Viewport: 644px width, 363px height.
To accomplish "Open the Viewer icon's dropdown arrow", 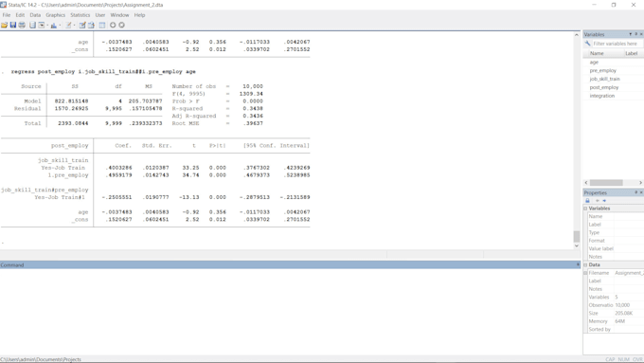I will (47, 25).
